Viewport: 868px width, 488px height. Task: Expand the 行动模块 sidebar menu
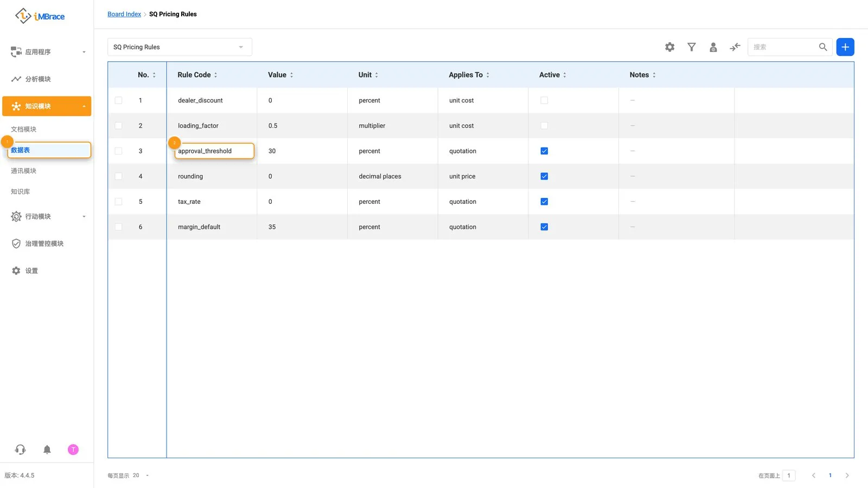(x=47, y=216)
